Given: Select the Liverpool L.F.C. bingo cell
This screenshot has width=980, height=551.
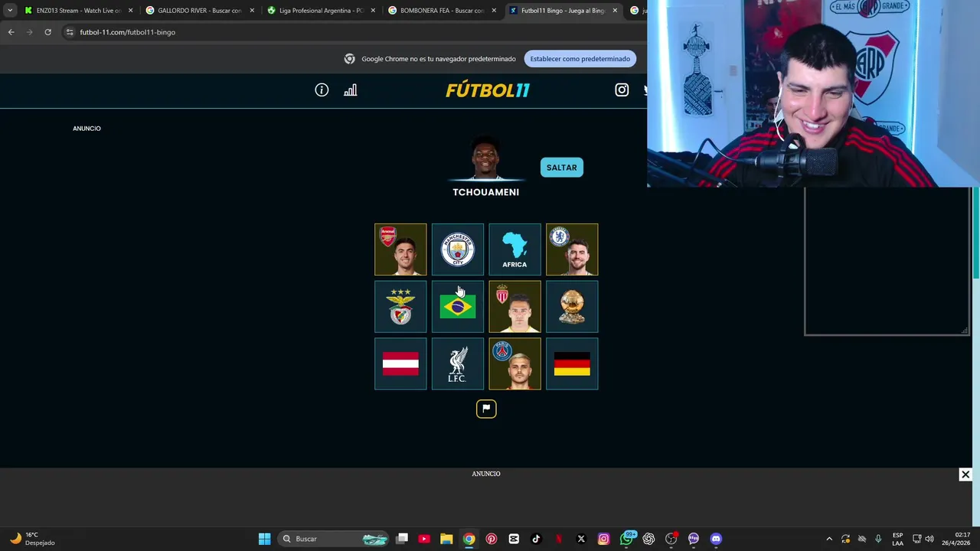Looking at the screenshot, I should (458, 364).
